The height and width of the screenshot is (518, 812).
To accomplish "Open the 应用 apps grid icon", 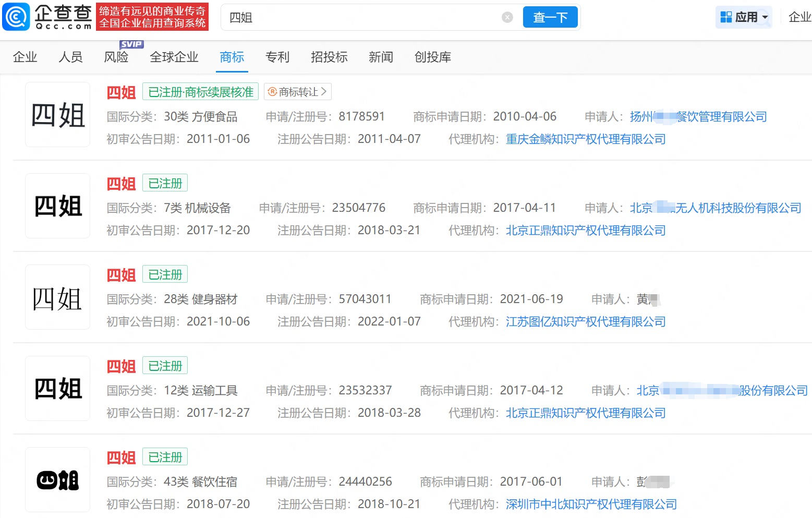I will tap(727, 17).
